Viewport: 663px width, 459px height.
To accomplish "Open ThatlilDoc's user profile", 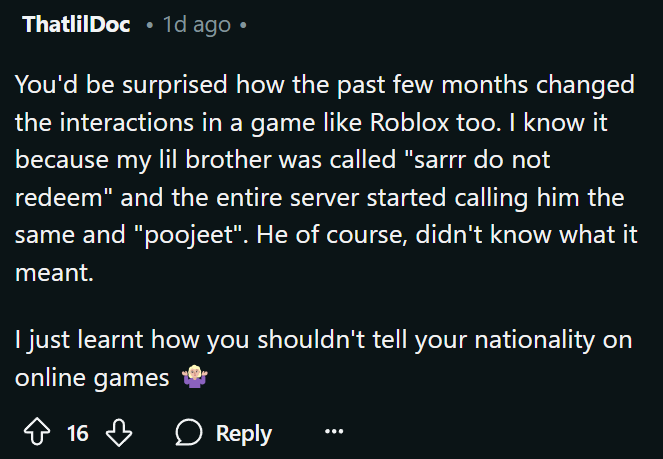I will [x=76, y=24].
